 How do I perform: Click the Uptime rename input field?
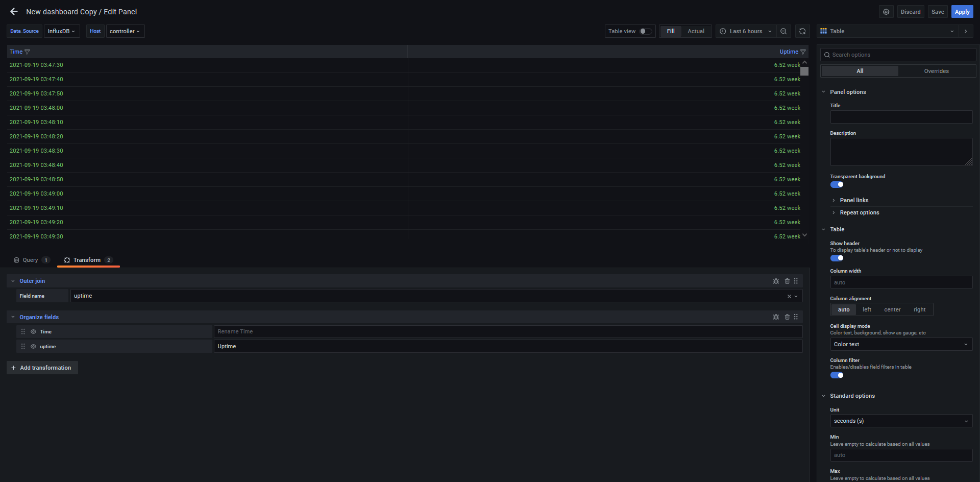(x=508, y=346)
